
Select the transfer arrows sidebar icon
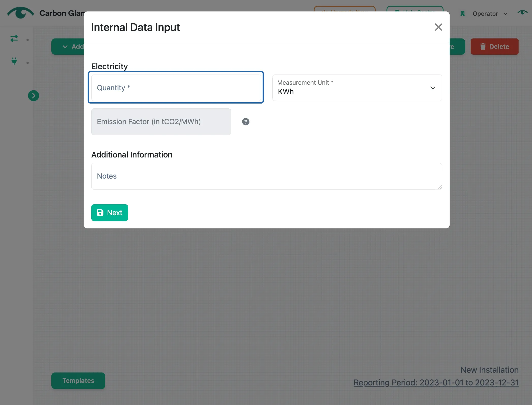point(14,38)
